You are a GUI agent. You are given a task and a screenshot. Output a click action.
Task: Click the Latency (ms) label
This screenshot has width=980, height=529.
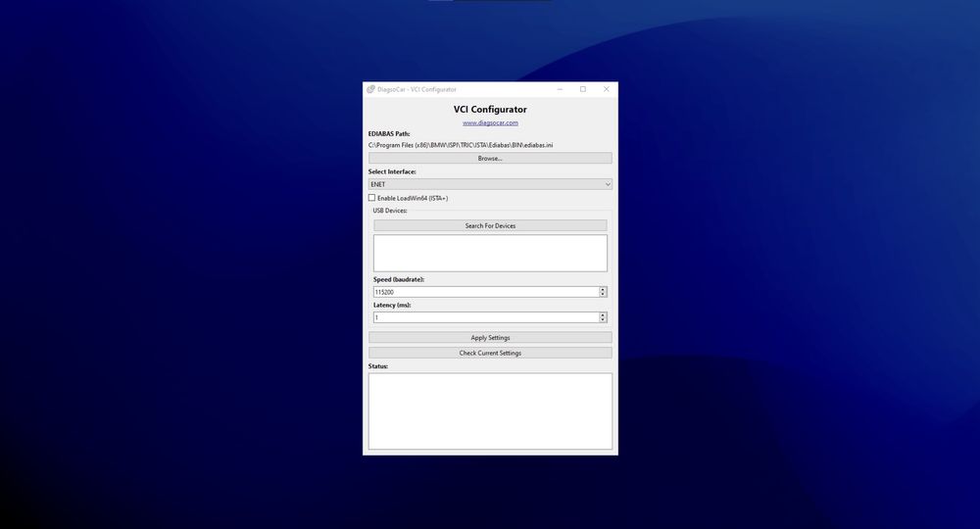[392, 305]
